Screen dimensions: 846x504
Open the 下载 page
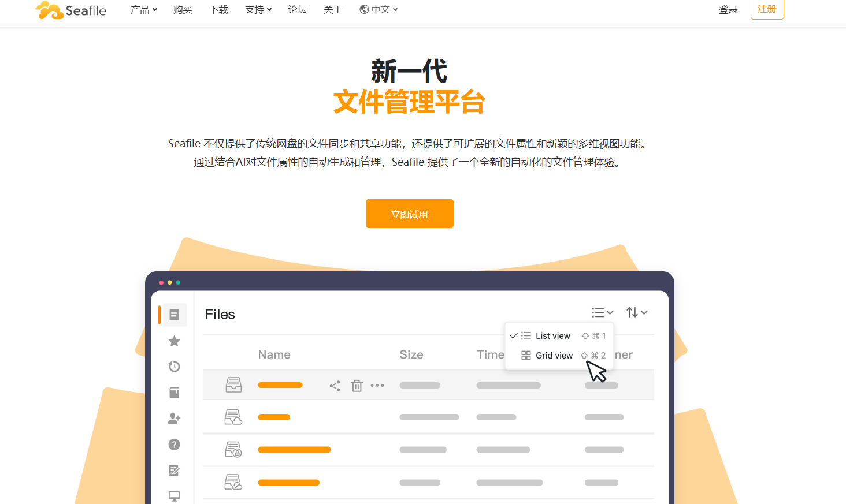point(218,10)
